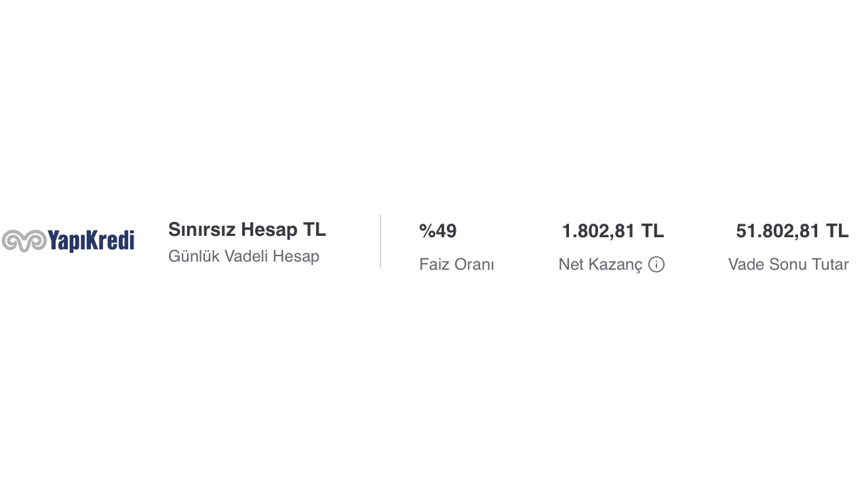Click the word Tutar in Vade Sonu Tutar
Screen dimensions: 868x488
point(829,264)
